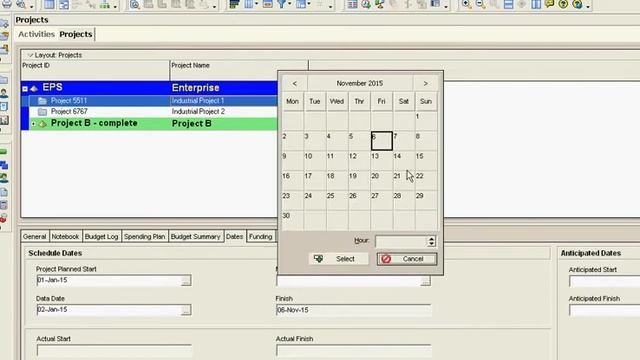
Task: Click the Cancel button in calendar dialog
Action: [407, 259]
